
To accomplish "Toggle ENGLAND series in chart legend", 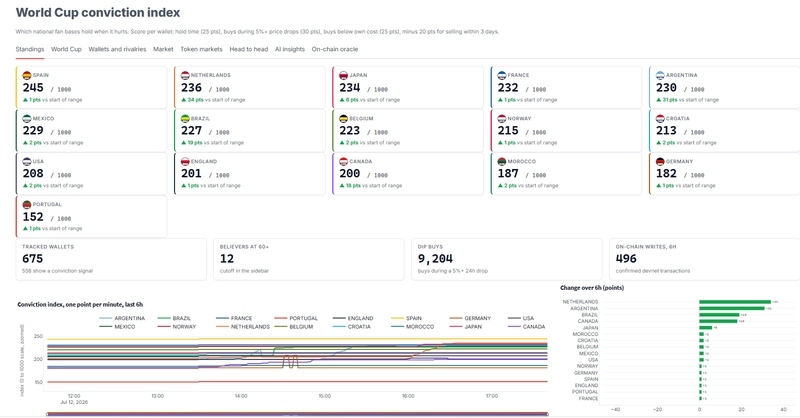I will click(353, 318).
